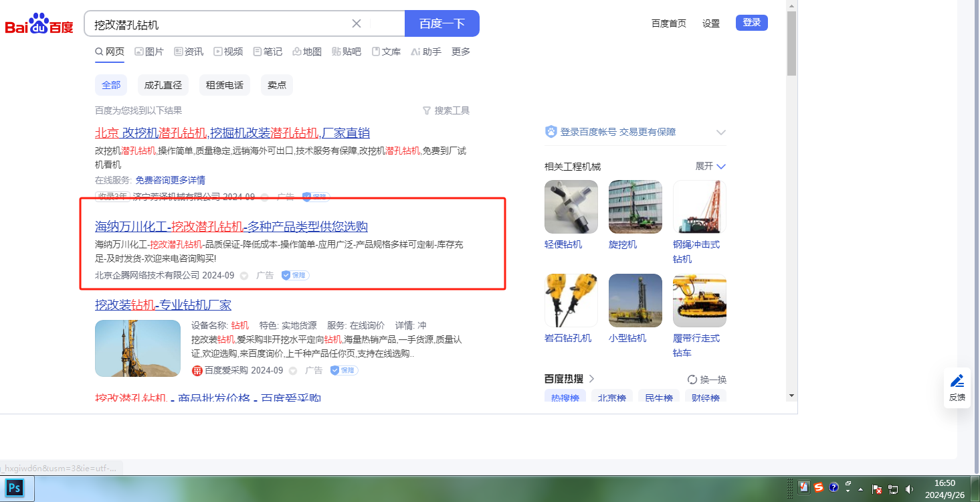Open the 挖改装钻机-专业钻机厂家 result title
The width and height of the screenshot is (980, 502).
pyautogui.click(x=163, y=305)
